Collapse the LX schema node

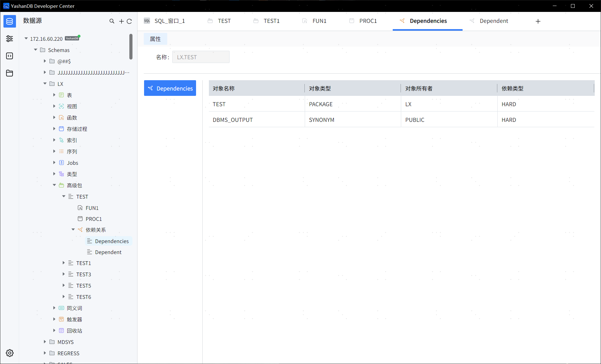[x=45, y=84]
